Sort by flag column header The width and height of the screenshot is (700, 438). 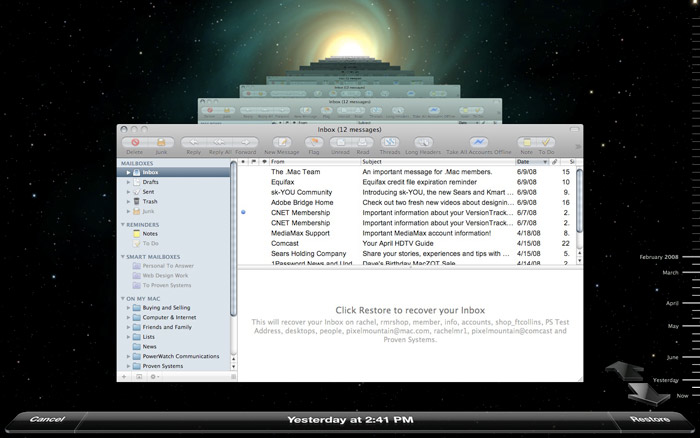[x=254, y=162]
